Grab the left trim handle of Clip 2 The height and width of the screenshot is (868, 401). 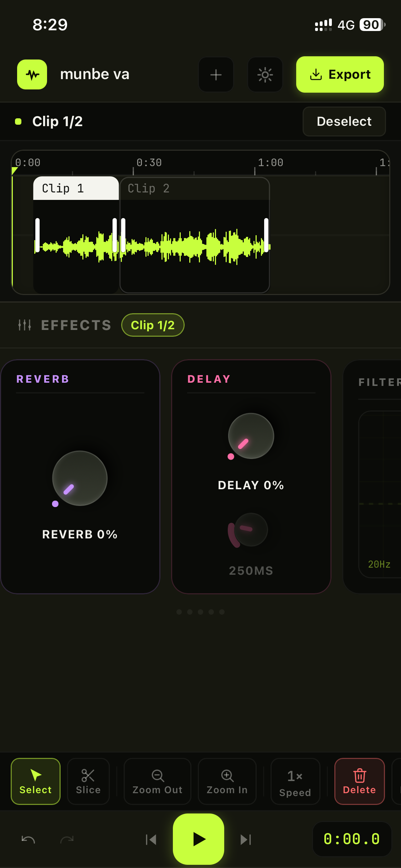click(x=123, y=235)
